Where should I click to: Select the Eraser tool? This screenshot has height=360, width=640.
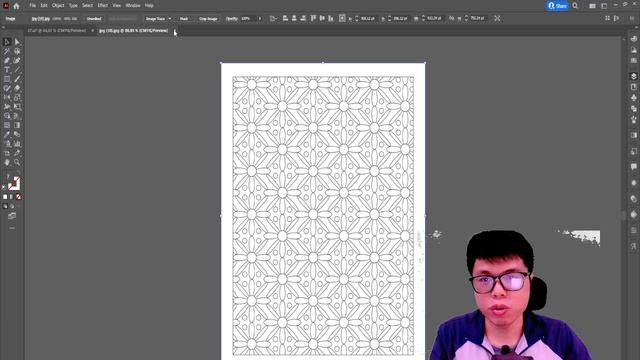pyautogui.click(x=17, y=88)
